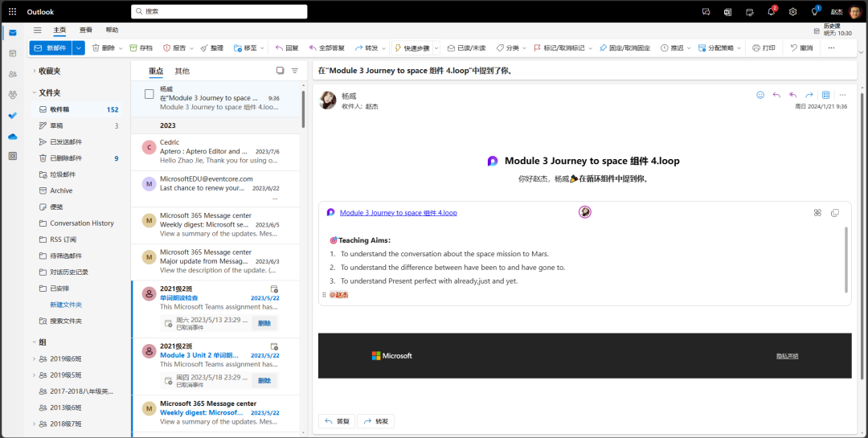Click the Report (报告) toolbar button
The width and height of the screenshot is (868, 438).
point(174,48)
